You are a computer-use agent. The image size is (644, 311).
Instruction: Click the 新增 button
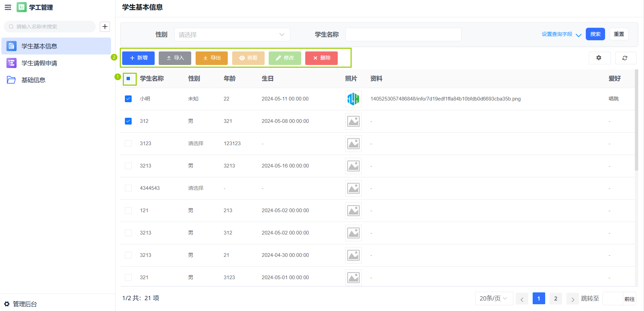pyautogui.click(x=138, y=58)
